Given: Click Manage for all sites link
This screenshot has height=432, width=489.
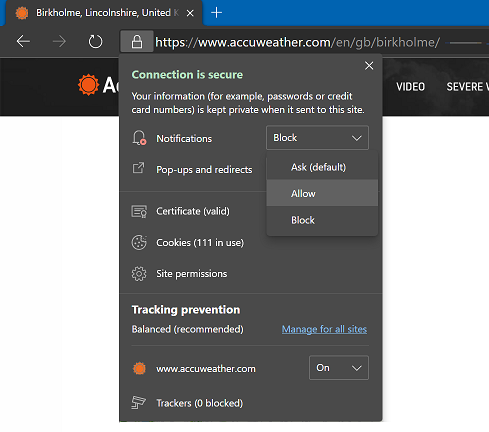Looking at the screenshot, I should point(324,329).
